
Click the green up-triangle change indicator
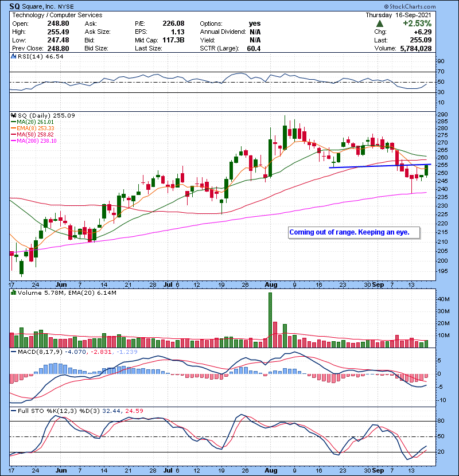379,24
